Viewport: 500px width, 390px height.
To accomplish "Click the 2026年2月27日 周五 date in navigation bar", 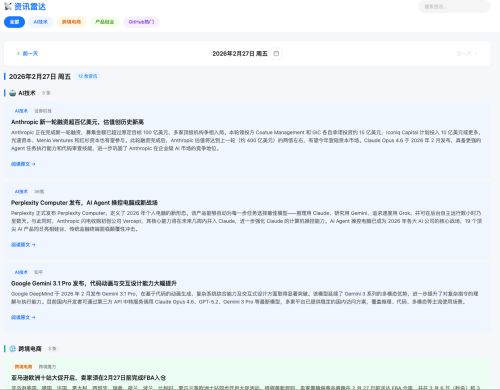I will (240, 54).
